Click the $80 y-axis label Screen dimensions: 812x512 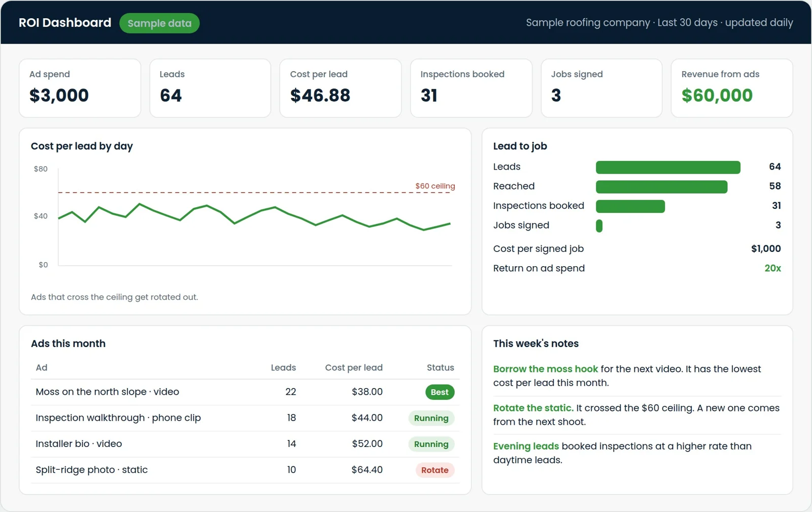click(x=41, y=169)
